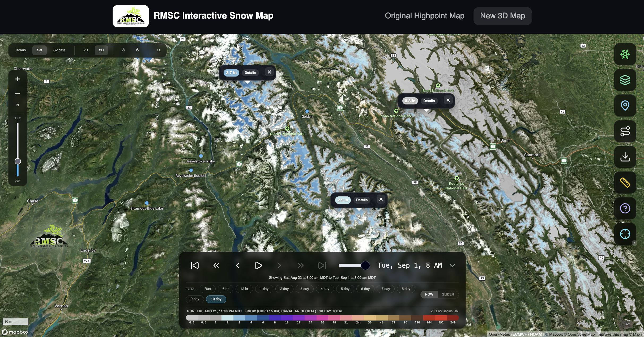Image resolution: width=644 pixels, height=337 pixels.
Task: Select 6 hr total period
Action: point(225,289)
